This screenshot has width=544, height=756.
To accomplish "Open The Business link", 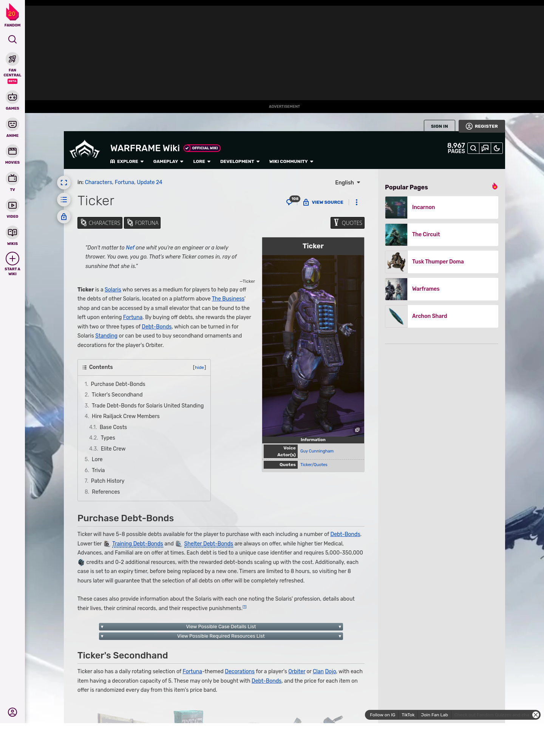I will (228, 299).
